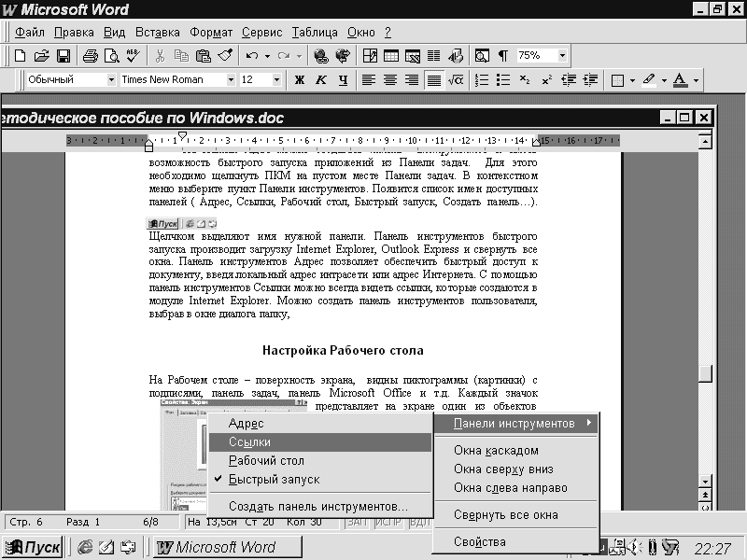The image size is (747, 560).
Task: Toggle justified alignment
Action: (433, 80)
